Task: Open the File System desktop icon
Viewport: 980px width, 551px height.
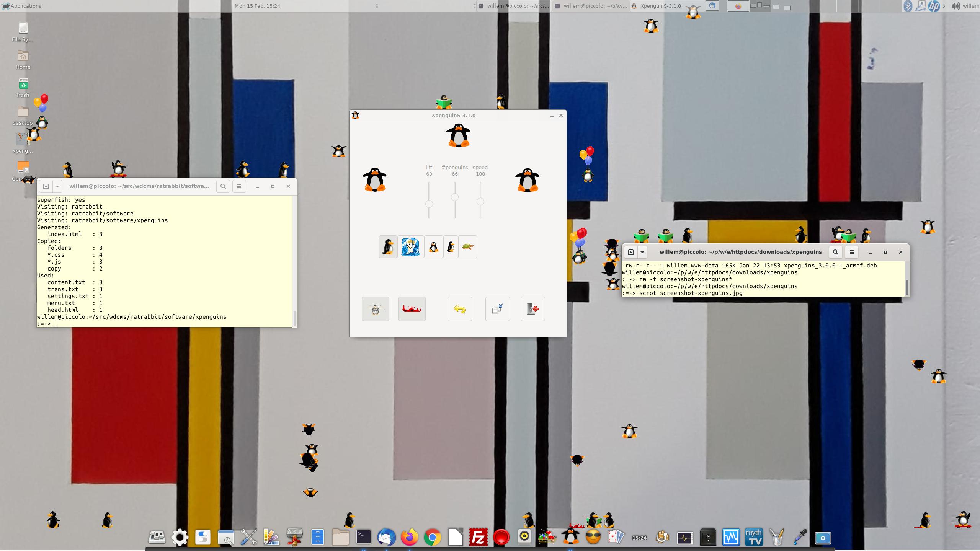Action: click(23, 32)
